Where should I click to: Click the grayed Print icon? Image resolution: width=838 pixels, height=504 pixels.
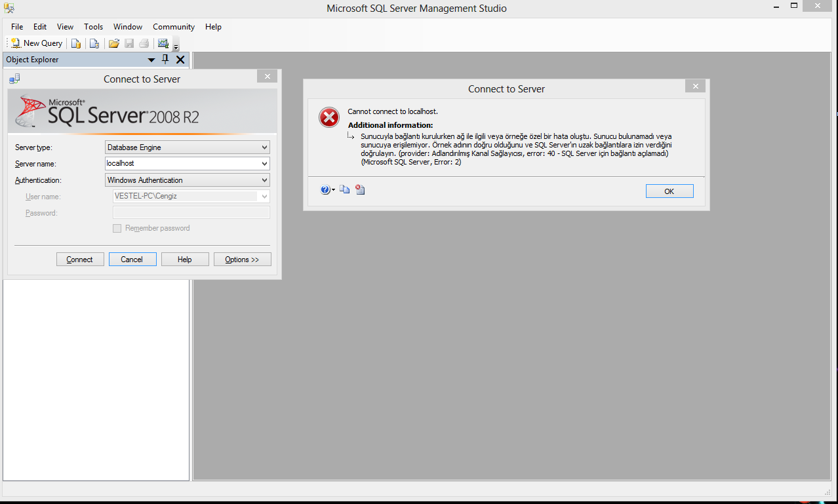pos(144,44)
